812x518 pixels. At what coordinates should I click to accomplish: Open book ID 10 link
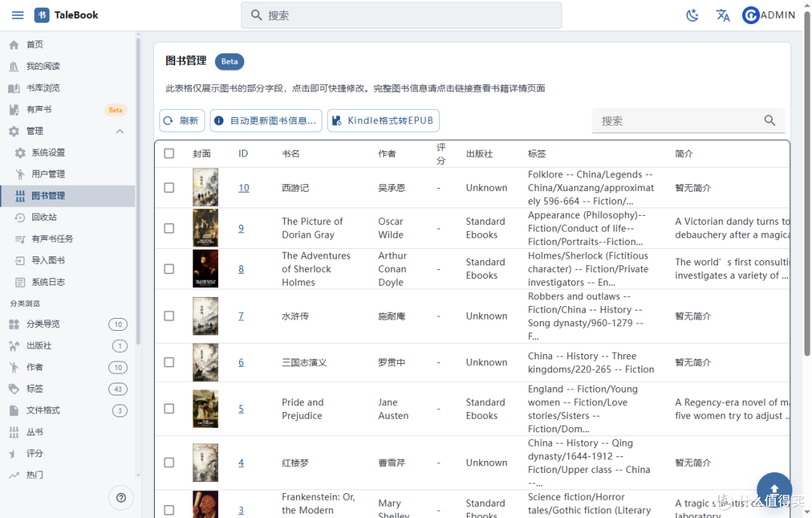click(x=244, y=187)
